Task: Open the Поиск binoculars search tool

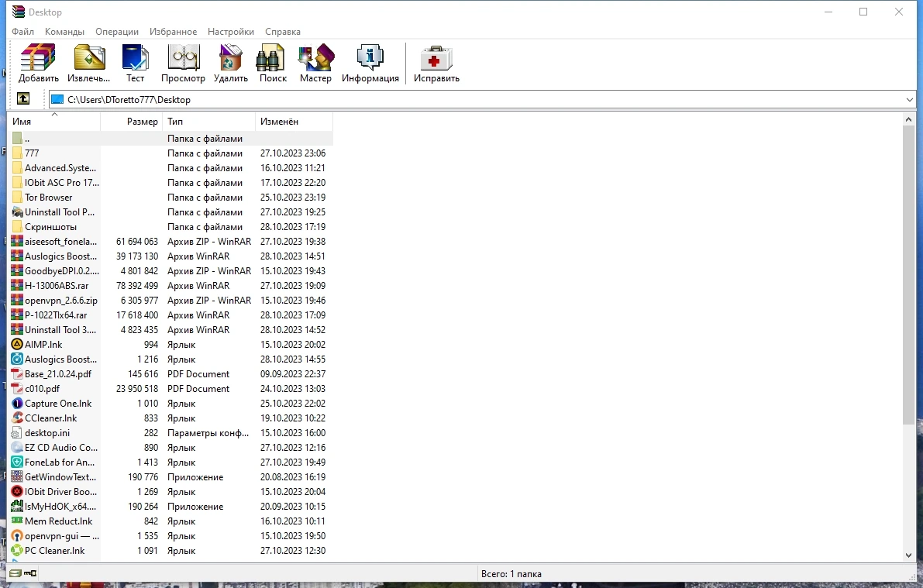Action: pyautogui.click(x=270, y=57)
